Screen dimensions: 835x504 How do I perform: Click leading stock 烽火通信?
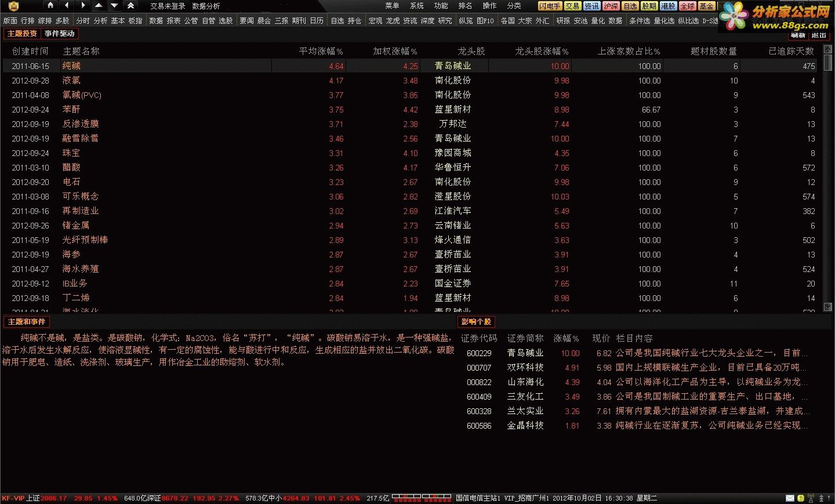point(453,240)
